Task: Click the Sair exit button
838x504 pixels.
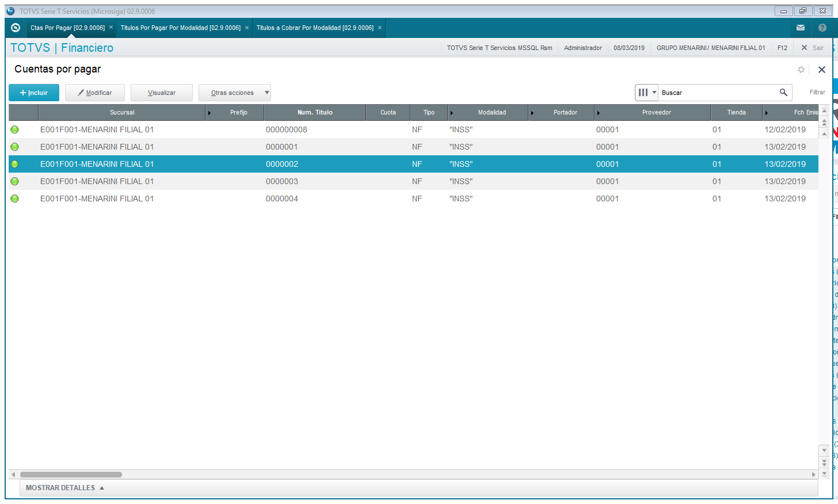Action: pyautogui.click(x=813, y=48)
